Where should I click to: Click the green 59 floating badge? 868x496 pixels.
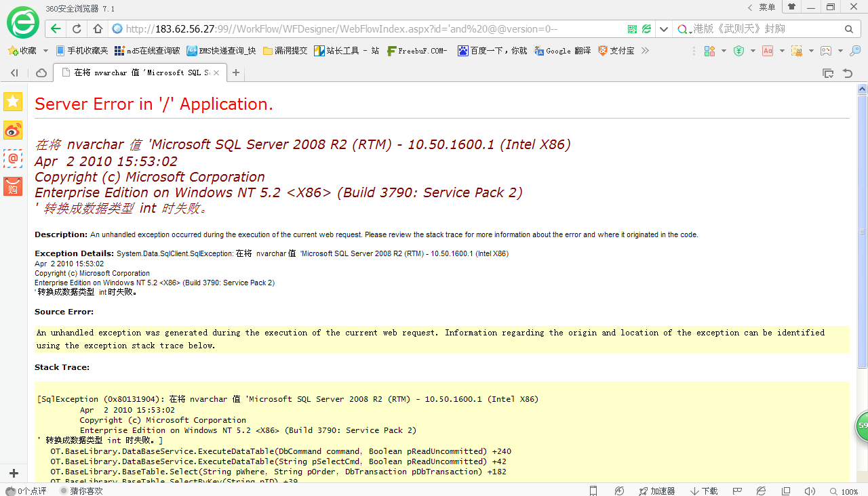(x=862, y=426)
